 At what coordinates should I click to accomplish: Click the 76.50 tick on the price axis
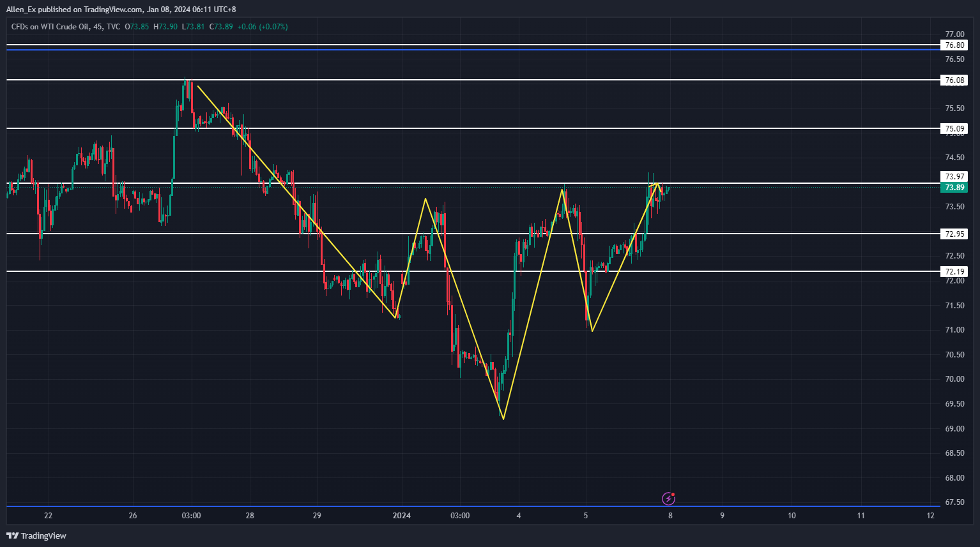coord(954,59)
